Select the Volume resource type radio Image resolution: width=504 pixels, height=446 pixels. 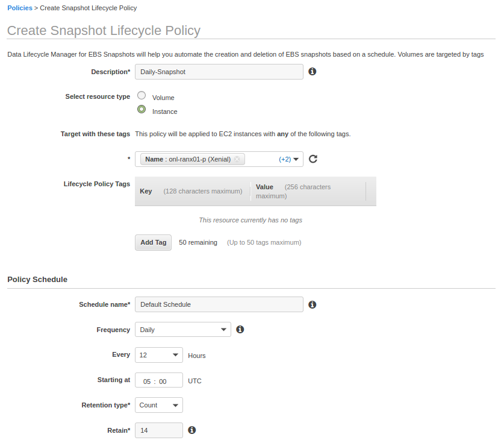142,95
